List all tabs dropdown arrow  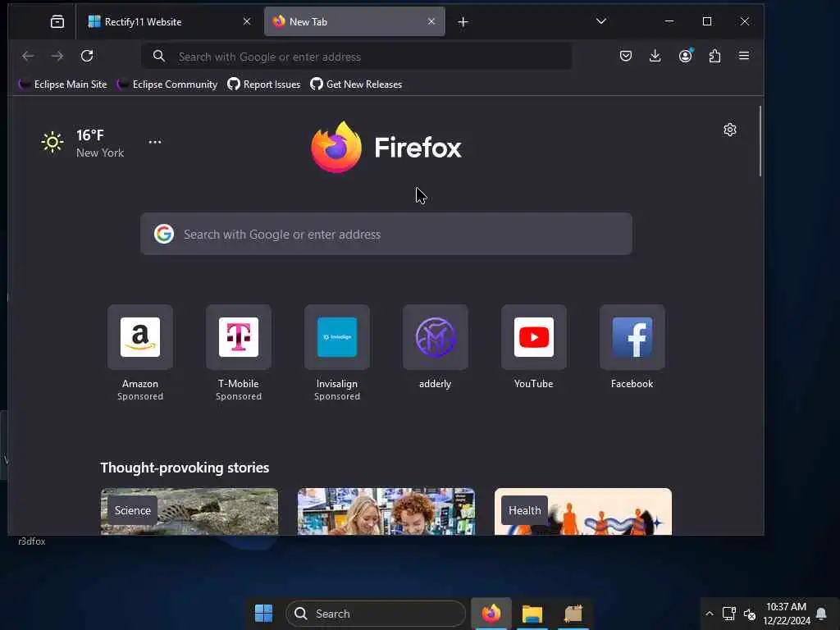tap(601, 21)
